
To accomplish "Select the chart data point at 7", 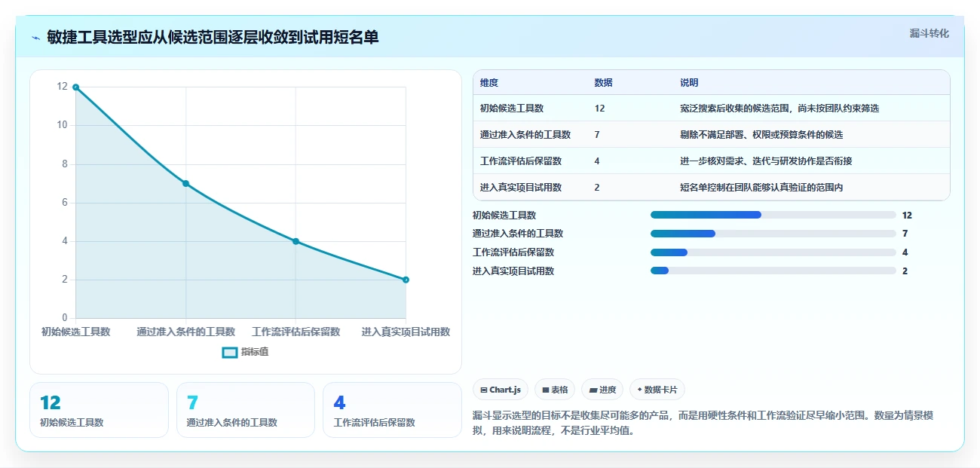I will click(x=185, y=184).
